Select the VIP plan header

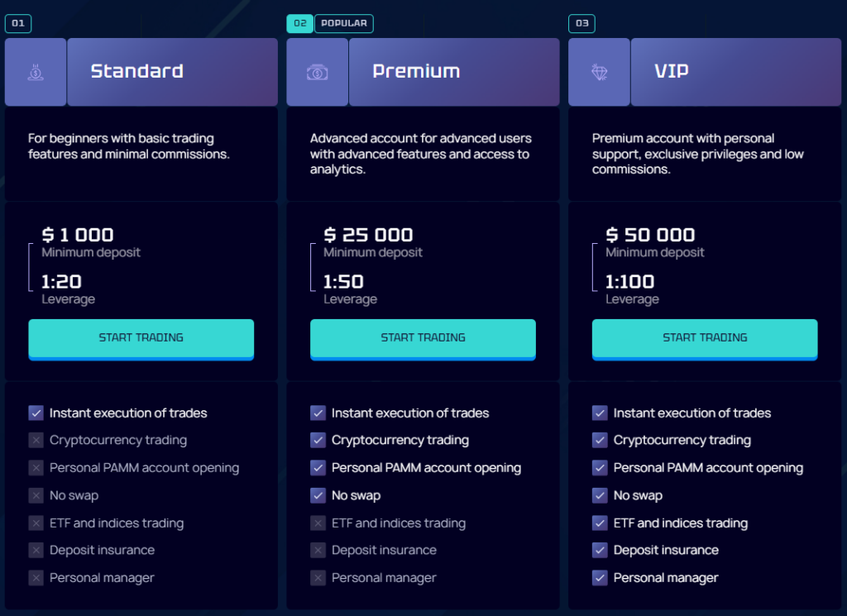coord(736,72)
